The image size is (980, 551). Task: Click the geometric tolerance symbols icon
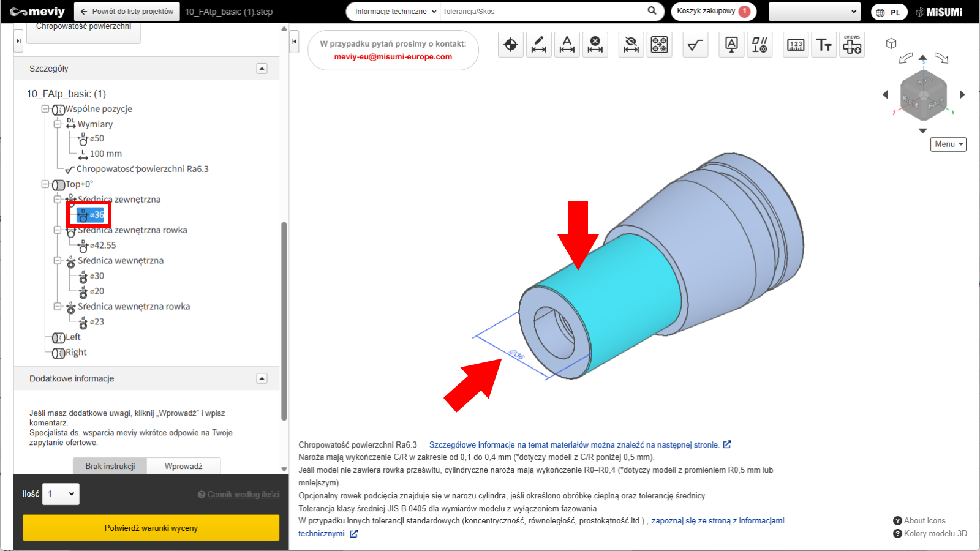tap(759, 45)
